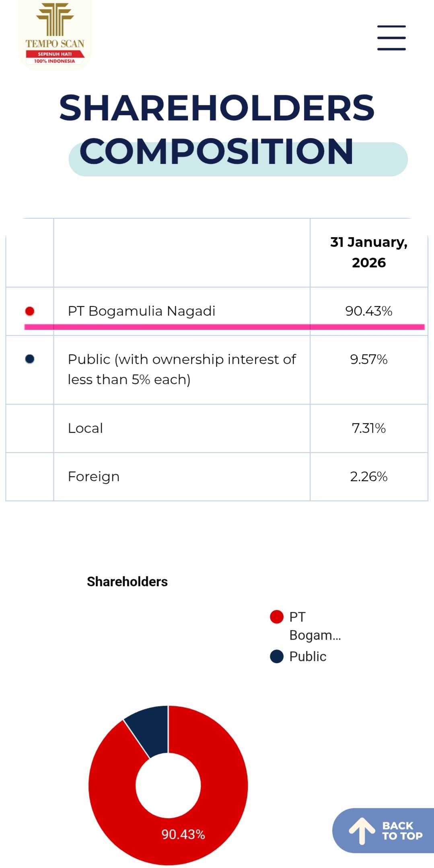Click the 7.31% Local percentage

368,428
